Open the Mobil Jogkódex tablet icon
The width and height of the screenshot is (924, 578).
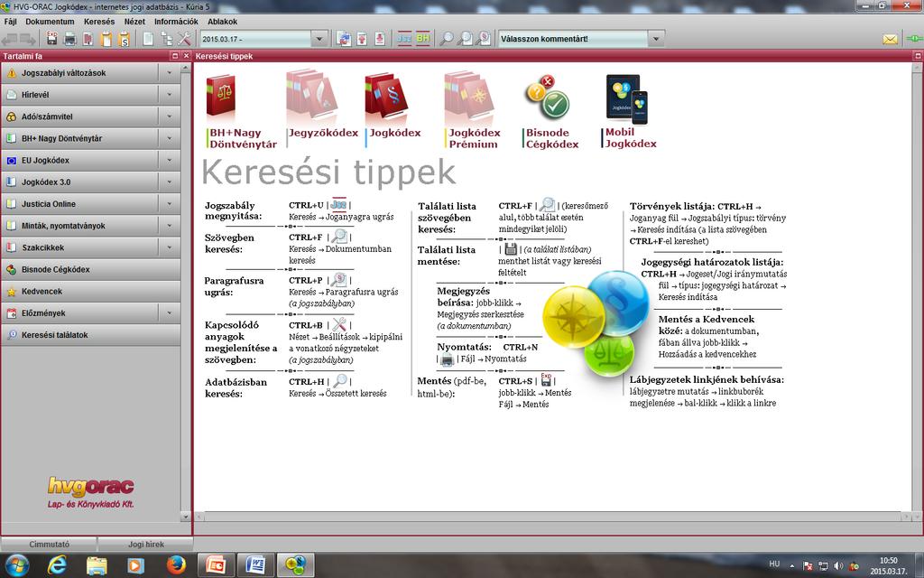pyautogui.click(x=627, y=98)
